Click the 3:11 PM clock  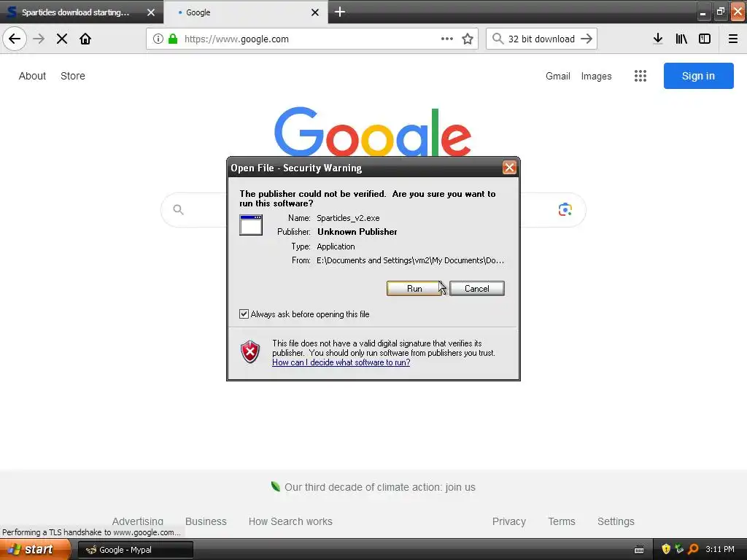pos(720,549)
